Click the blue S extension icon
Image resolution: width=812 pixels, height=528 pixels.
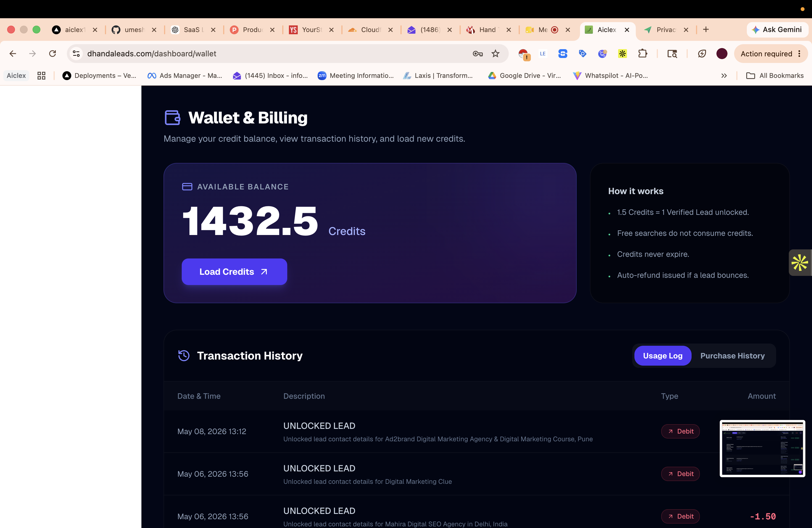563,54
